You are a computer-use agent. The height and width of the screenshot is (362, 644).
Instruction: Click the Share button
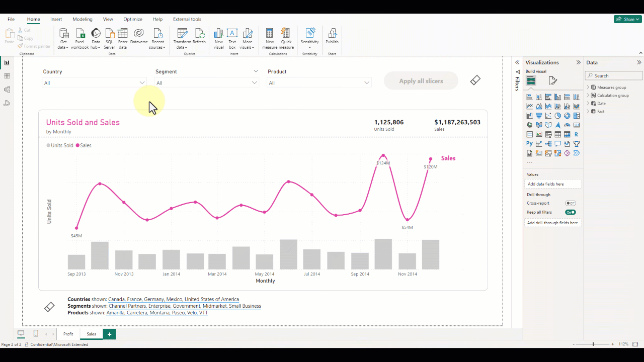click(627, 19)
